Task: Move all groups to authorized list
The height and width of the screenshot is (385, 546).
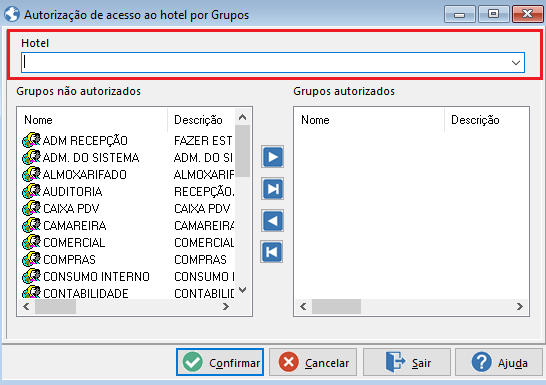Action: [273, 189]
